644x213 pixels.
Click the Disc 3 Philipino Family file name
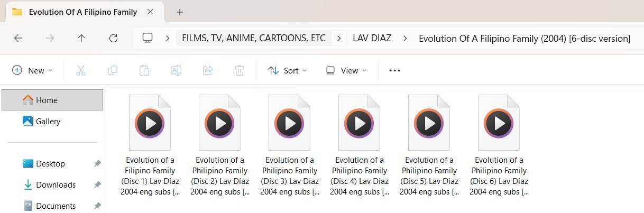click(x=290, y=176)
